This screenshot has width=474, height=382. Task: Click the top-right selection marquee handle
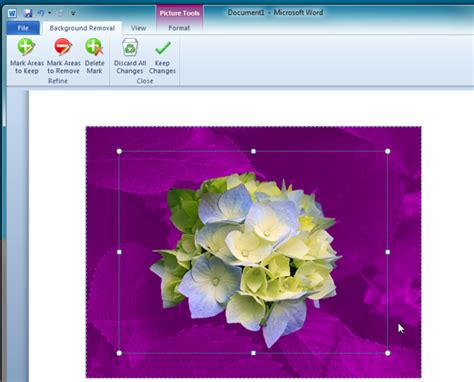(387, 151)
